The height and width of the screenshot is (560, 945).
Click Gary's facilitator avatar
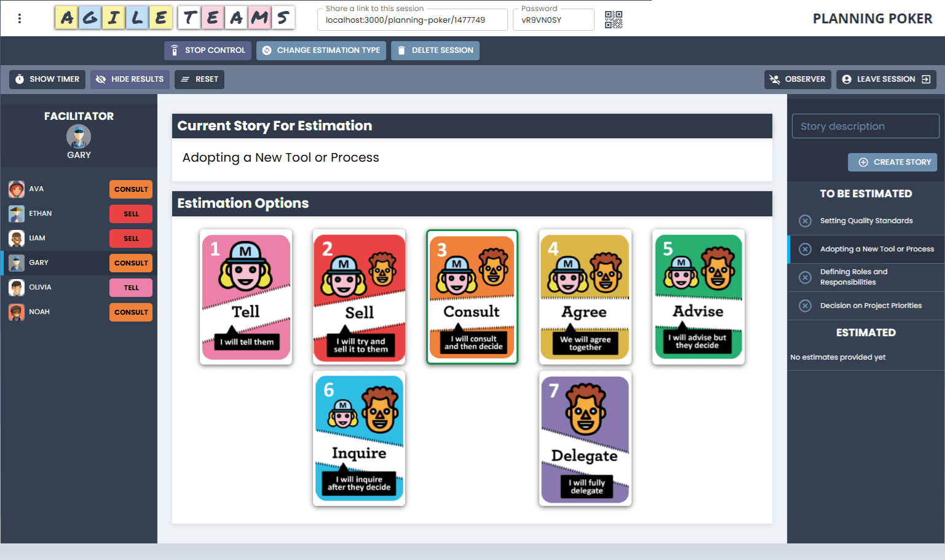pos(79,136)
